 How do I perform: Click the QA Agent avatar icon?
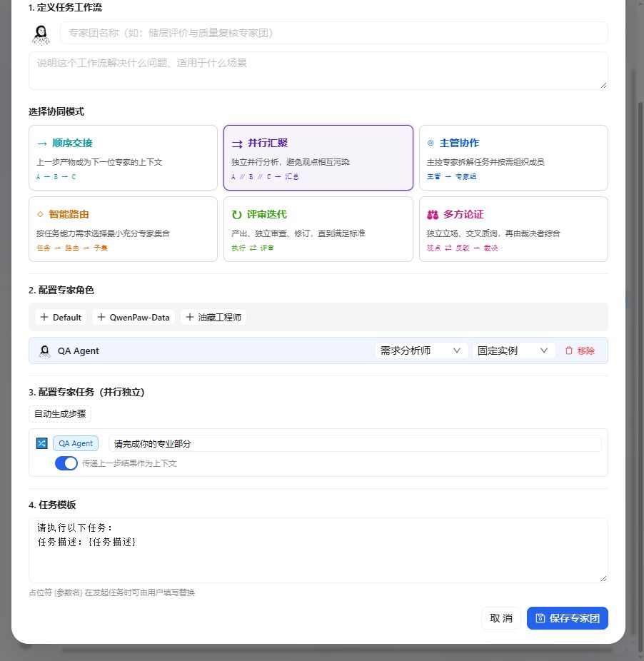tap(45, 350)
